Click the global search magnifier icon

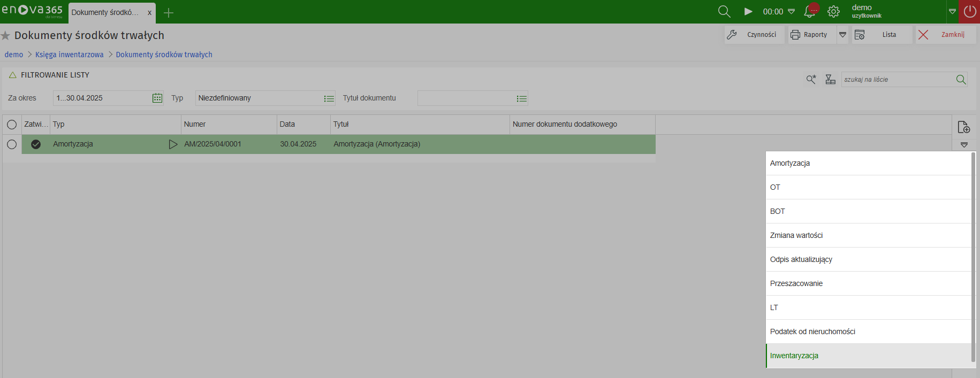tap(724, 11)
